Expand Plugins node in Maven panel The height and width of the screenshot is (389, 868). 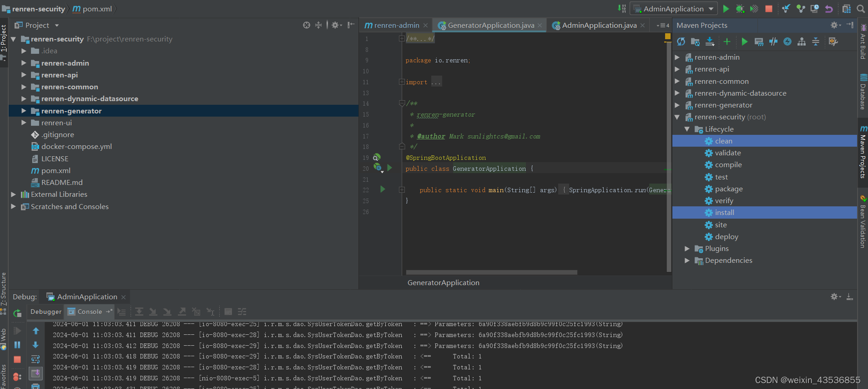(687, 248)
